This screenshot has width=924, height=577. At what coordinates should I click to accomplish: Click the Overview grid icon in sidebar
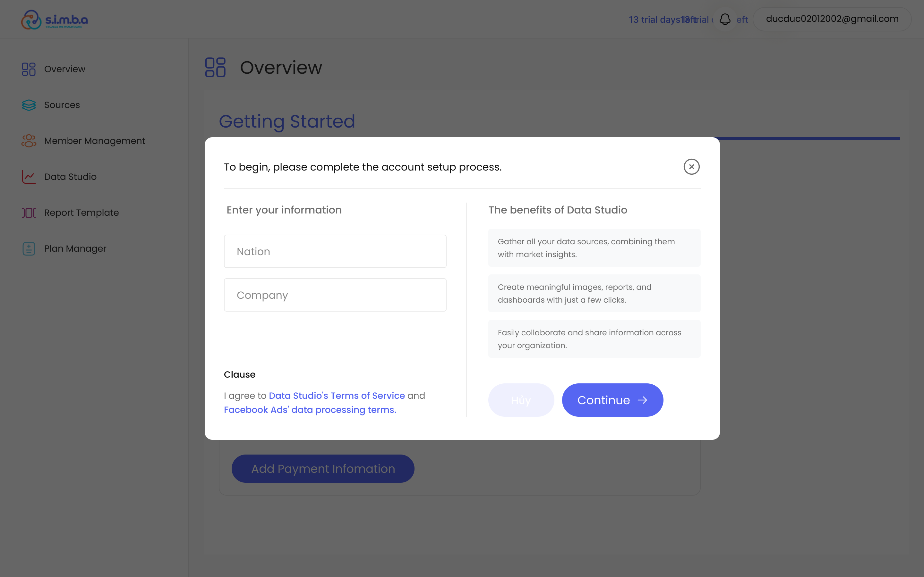tap(29, 69)
